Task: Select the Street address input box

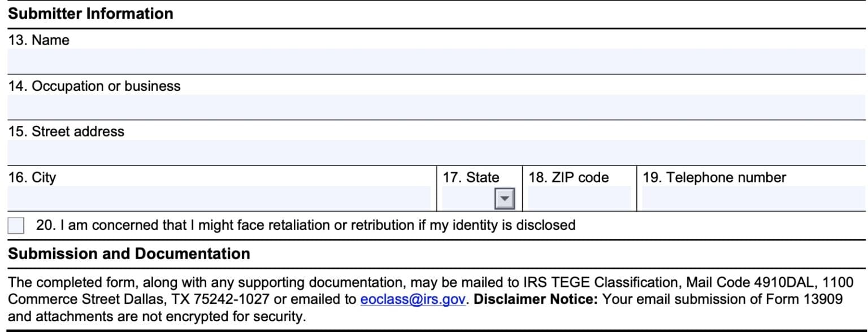Action: 435,152
